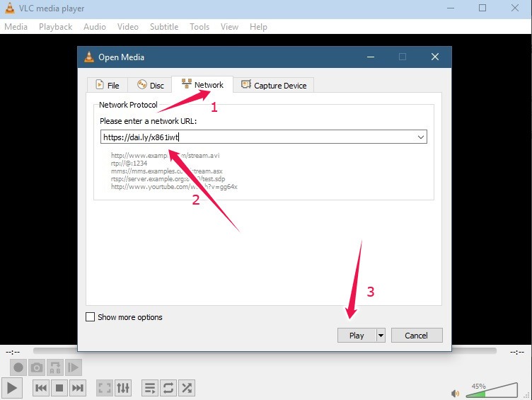Click the Play button in Open Media

tap(357, 336)
